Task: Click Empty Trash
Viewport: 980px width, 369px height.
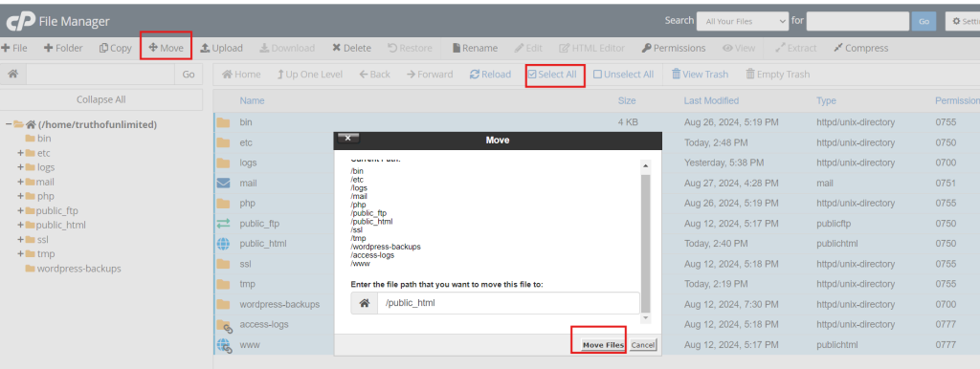Action: [x=778, y=75]
